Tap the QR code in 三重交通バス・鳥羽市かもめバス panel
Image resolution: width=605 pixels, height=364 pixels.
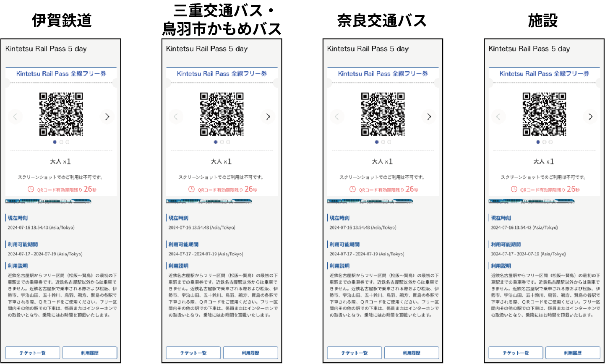pos(222,114)
